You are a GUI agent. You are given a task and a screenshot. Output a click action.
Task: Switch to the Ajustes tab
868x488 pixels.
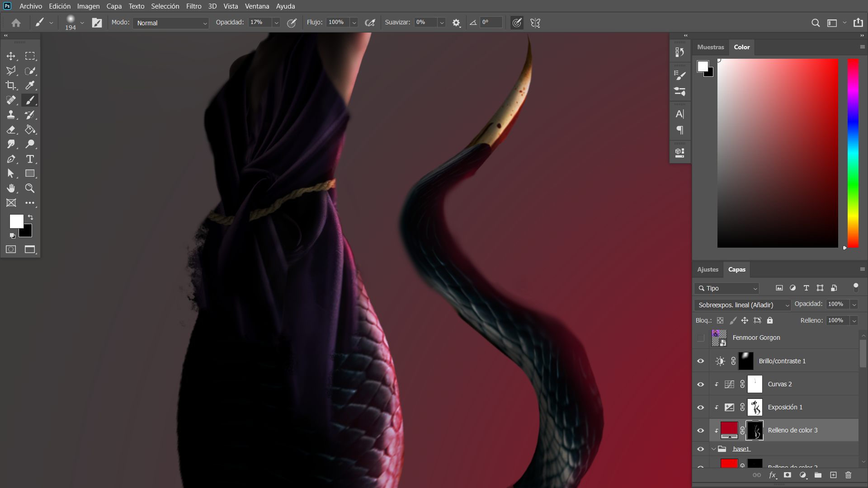[x=708, y=269]
